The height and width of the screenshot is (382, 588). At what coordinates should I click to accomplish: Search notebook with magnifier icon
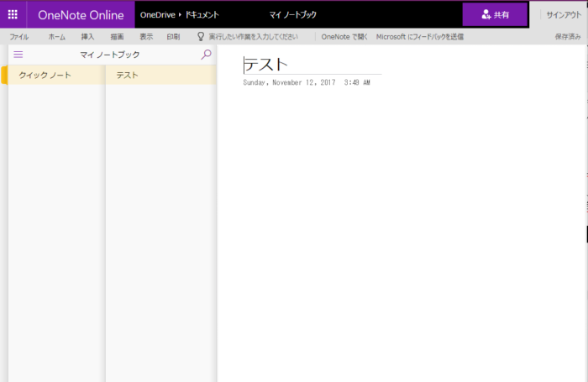207,55
